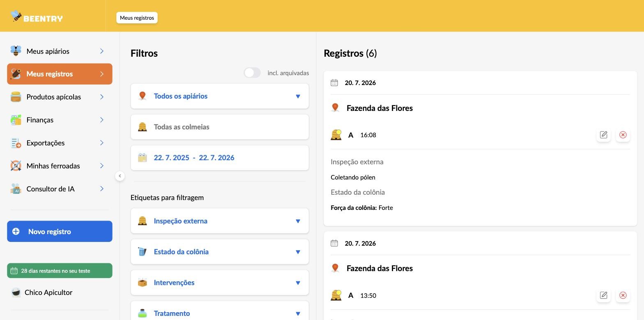This screenshot has height=320, width=644.
Task: Click the 13:50 time of hive A
Action: click(x=368, y=295)
